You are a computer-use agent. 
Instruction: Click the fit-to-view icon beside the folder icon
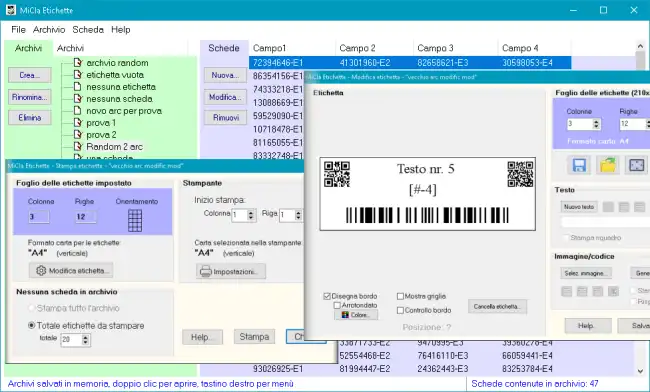coord(636,165)
